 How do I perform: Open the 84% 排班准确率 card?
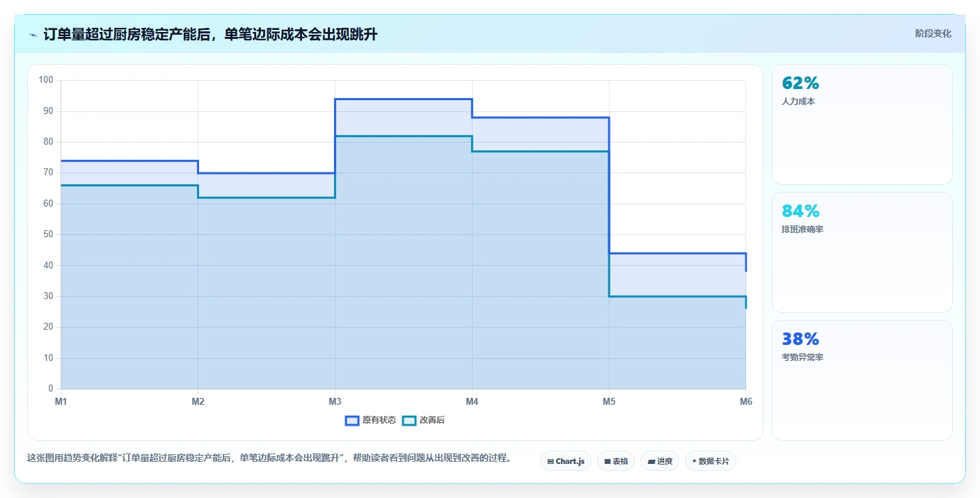(862, 252)
